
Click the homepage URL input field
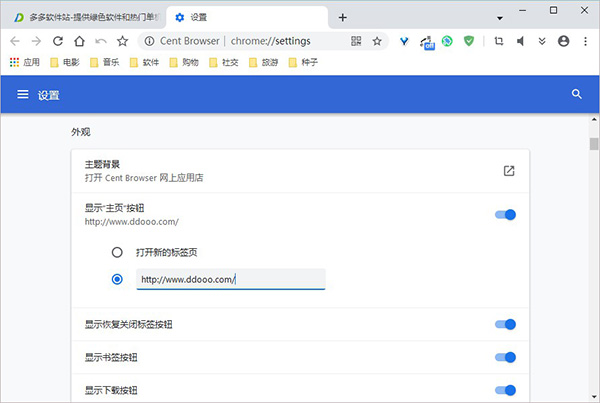point(231,279)
